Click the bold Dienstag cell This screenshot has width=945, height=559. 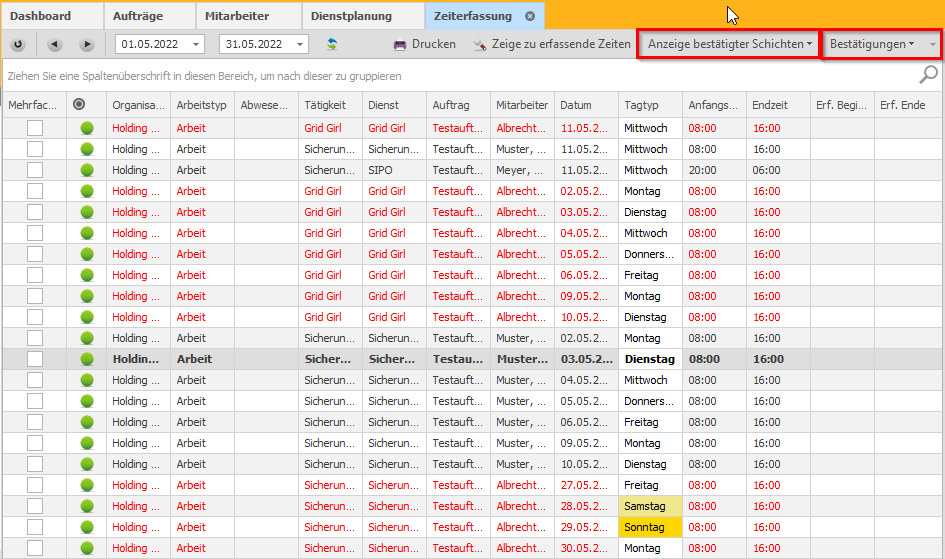click(651, 359)
